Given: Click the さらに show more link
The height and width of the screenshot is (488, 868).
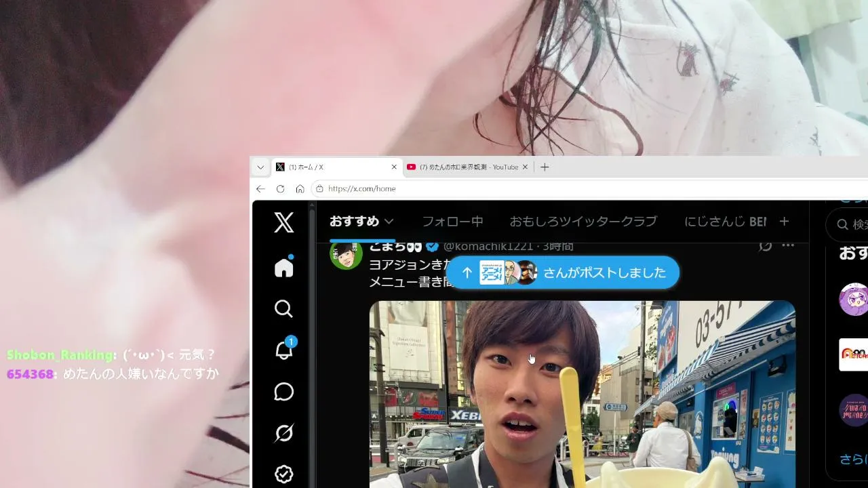Looking at the screenshot, I should pyautogui.click(x=854, y=459).
